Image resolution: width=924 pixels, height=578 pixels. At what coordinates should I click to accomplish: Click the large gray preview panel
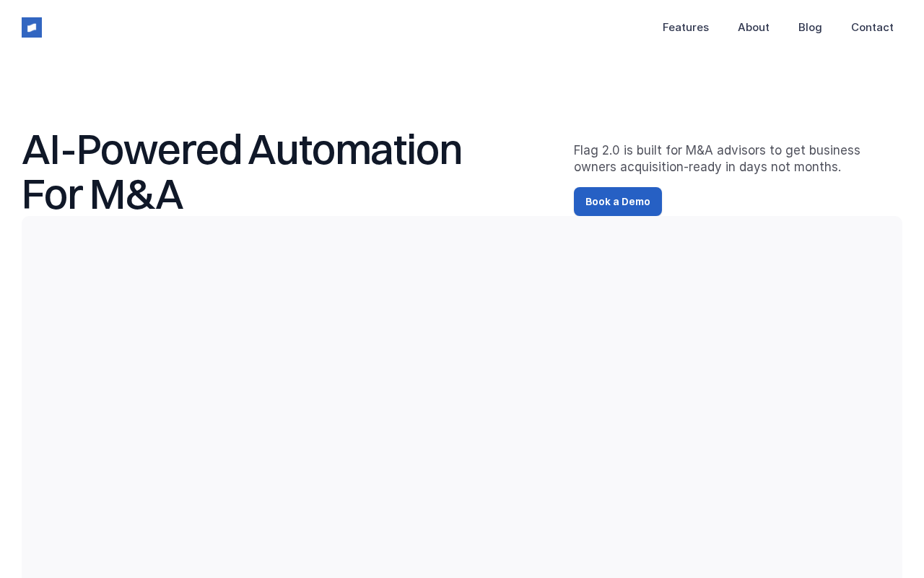pyautogui.click(x=462, y=397)
